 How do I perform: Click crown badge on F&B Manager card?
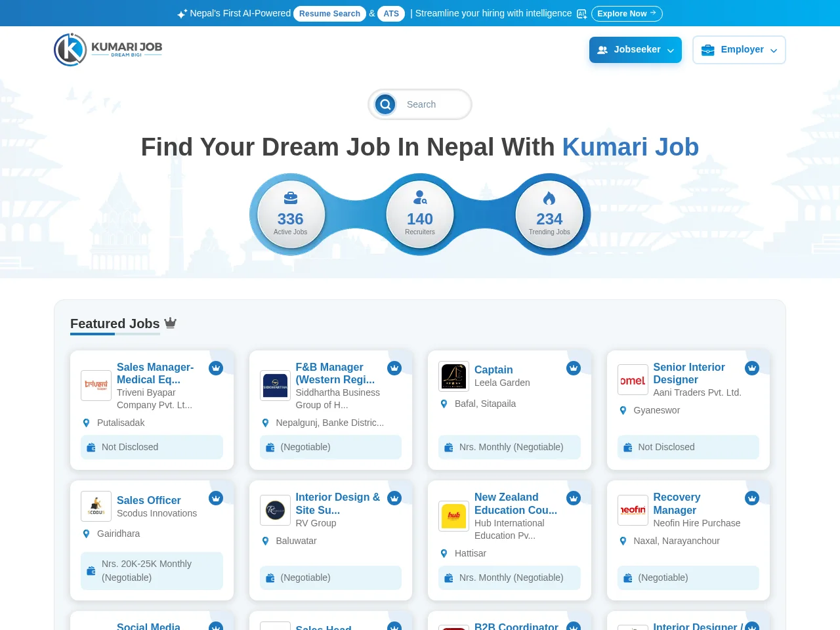(x=394, y=368)
